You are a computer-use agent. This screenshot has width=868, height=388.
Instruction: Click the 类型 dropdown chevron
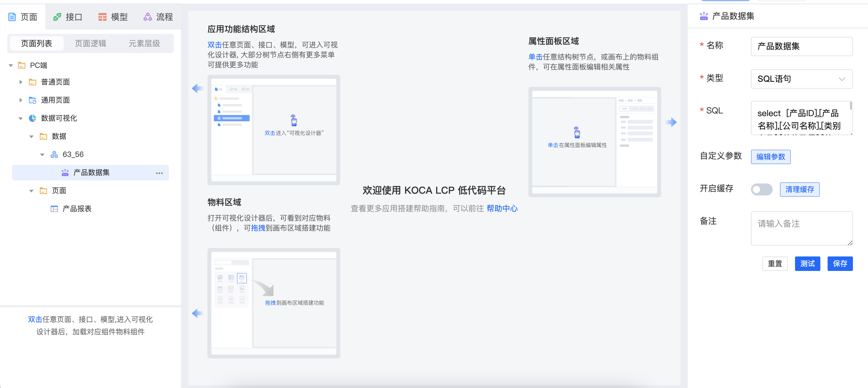pos(842,79)
